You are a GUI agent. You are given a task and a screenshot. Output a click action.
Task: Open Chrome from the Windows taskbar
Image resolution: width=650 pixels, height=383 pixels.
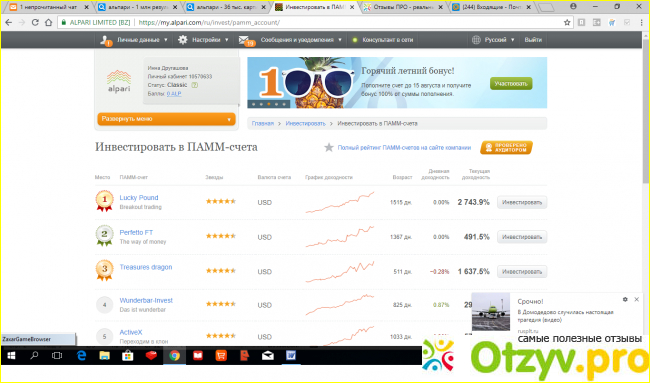(x=175, y=356)
